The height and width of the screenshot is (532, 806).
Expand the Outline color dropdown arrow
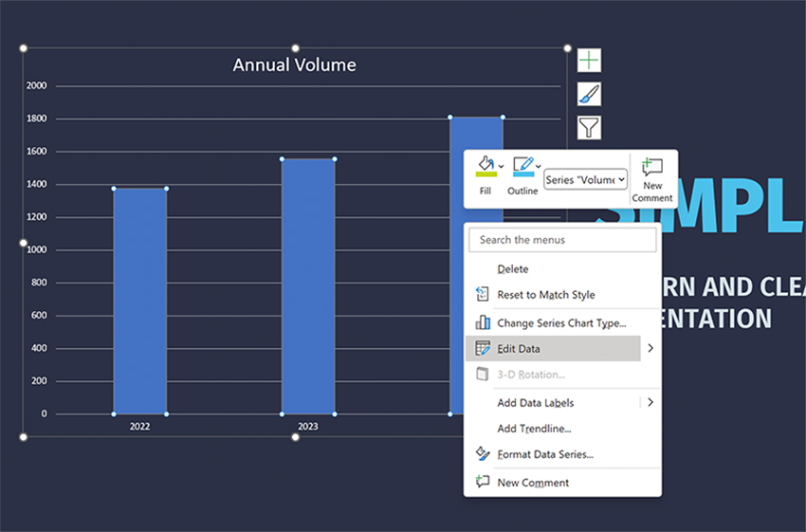point(539,167)
